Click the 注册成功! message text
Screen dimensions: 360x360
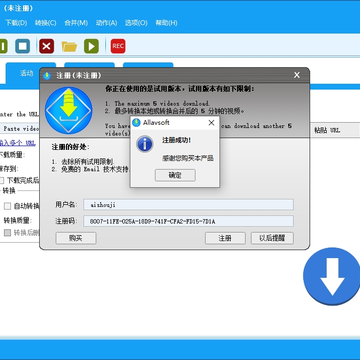coord(177,140)
